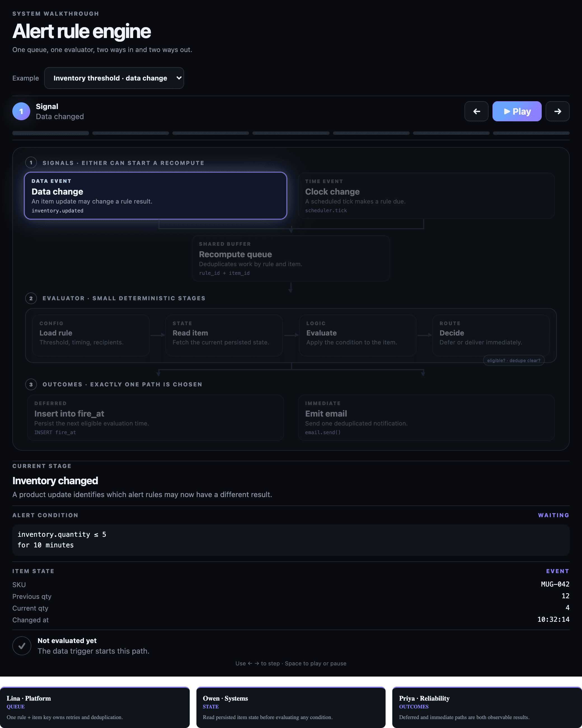The width and height of the screenshot is (582, 728).
Task: Select the Data change signal card
Action: [156, 196]
